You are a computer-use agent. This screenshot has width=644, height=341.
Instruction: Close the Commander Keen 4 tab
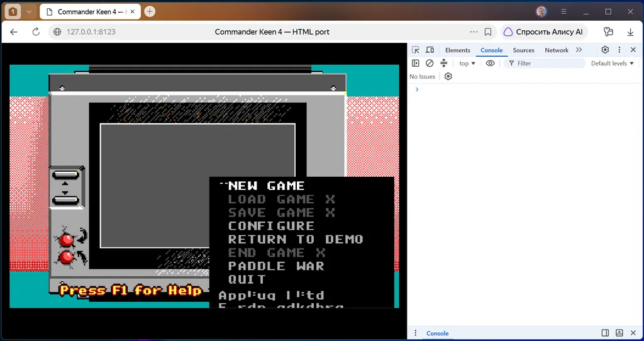[132, 12]
